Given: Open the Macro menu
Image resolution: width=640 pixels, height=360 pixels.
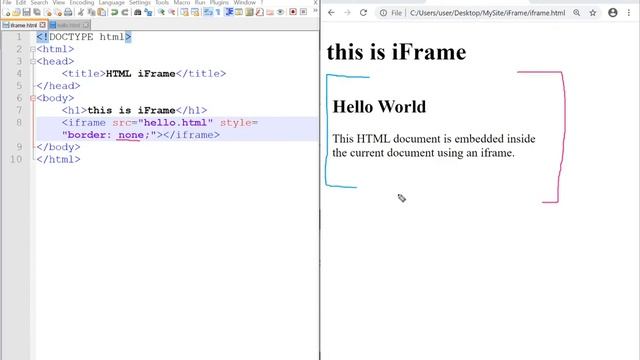Looking at the screenshot, I should coord(182,2).
